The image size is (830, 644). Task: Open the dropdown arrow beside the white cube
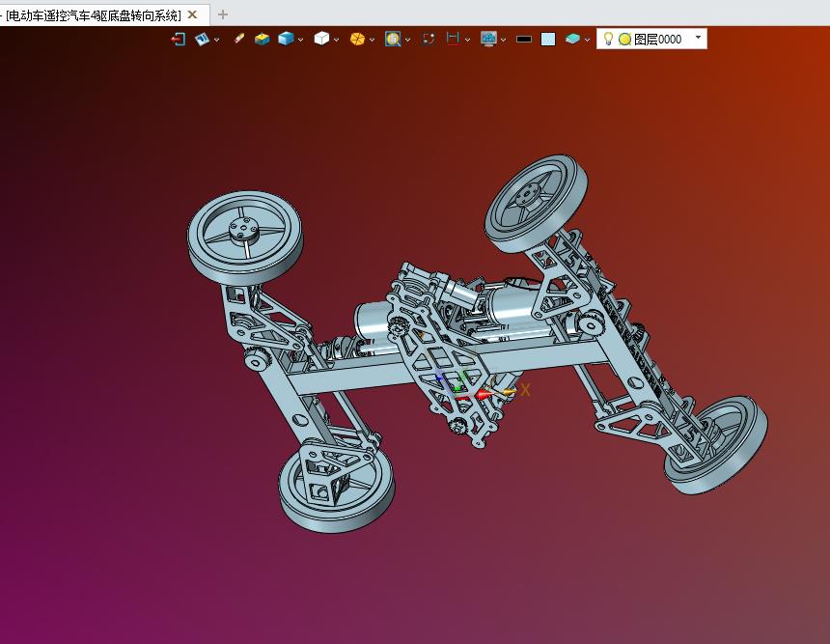(x=337, y=40)
